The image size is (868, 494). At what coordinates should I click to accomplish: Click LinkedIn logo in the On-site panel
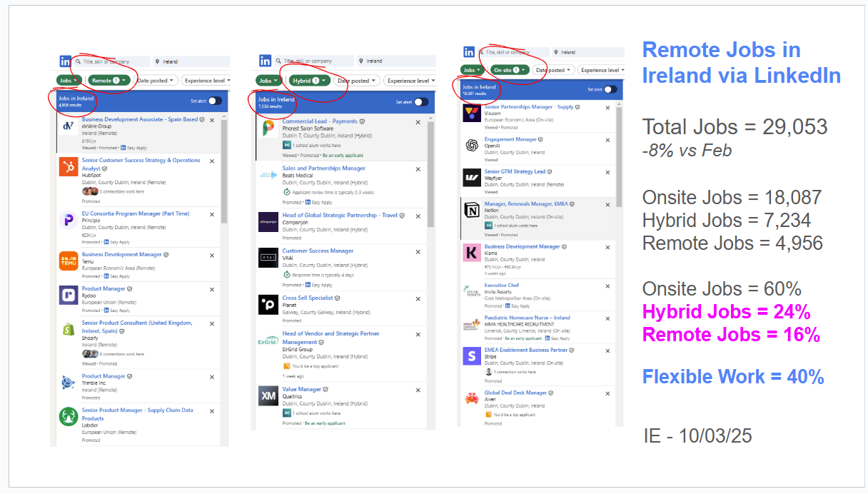pos(468,52)
